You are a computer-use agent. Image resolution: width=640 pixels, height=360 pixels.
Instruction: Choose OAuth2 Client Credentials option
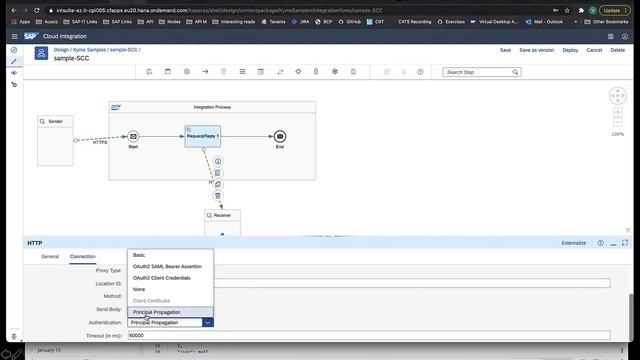coord(170,278)
